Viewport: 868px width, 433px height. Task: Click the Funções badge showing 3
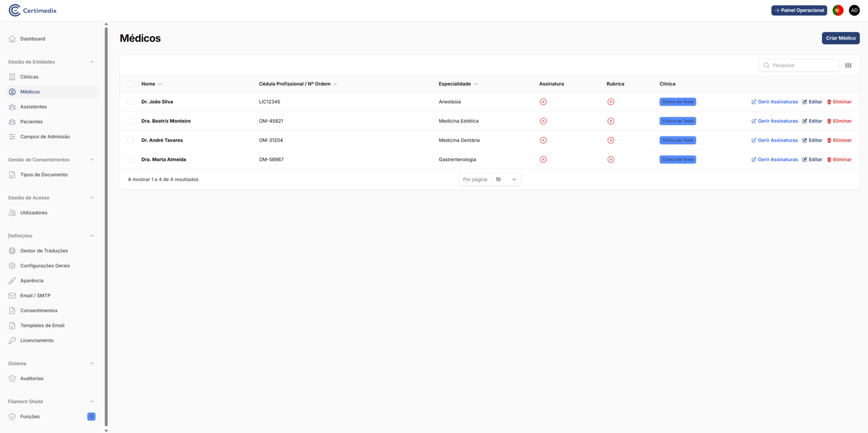click(x=91, y=417)
